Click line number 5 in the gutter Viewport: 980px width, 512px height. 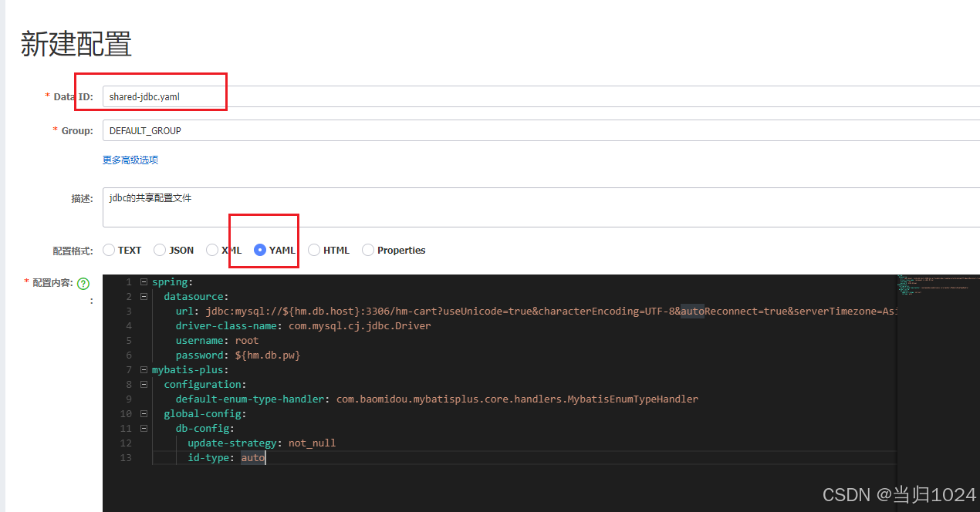[129, 341]
